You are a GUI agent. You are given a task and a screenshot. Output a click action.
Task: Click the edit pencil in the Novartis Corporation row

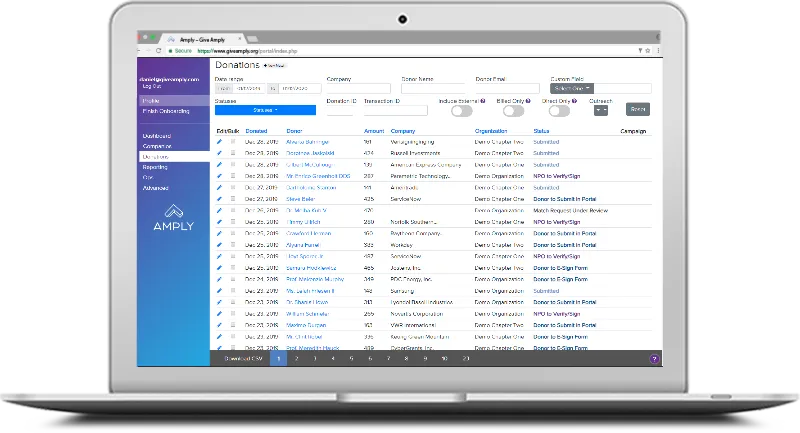(x=219, y=313)
